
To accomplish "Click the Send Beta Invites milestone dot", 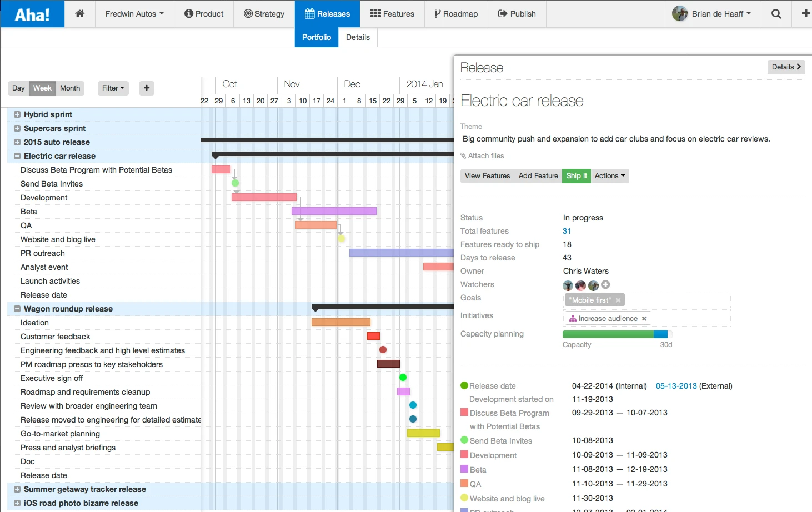I will tap(235, 183).
